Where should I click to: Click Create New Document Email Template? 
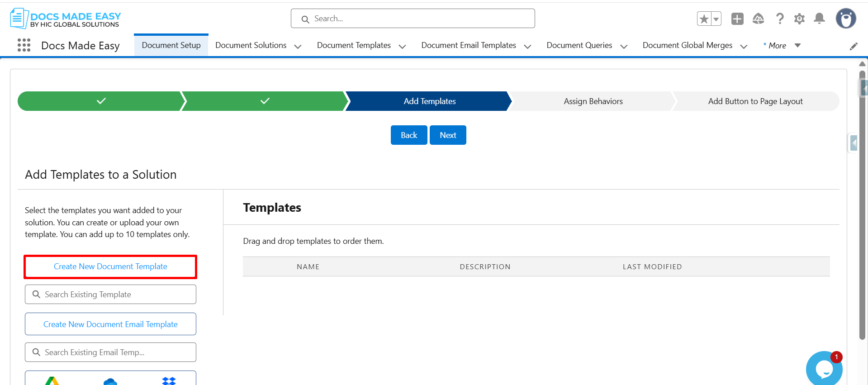click(110, 324)
